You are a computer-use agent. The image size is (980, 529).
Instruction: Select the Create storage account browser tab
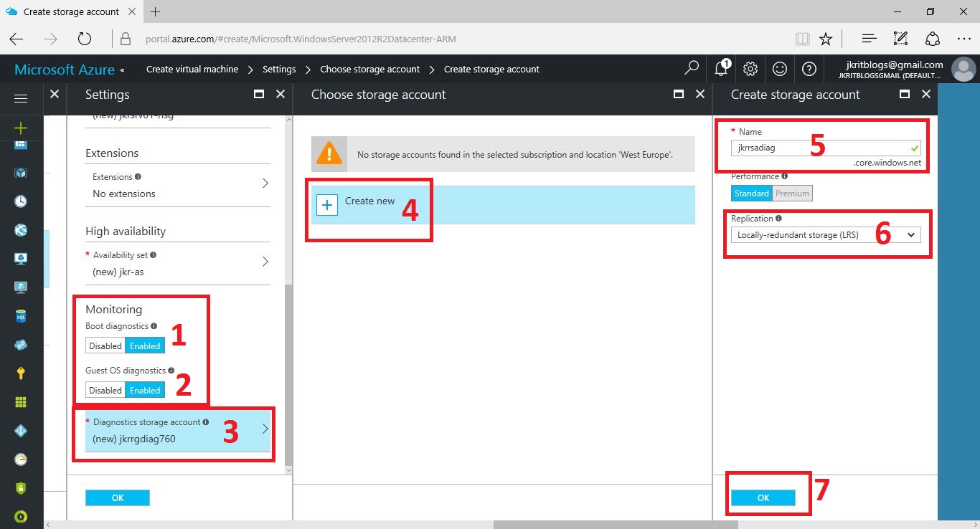tap(72, 11)
